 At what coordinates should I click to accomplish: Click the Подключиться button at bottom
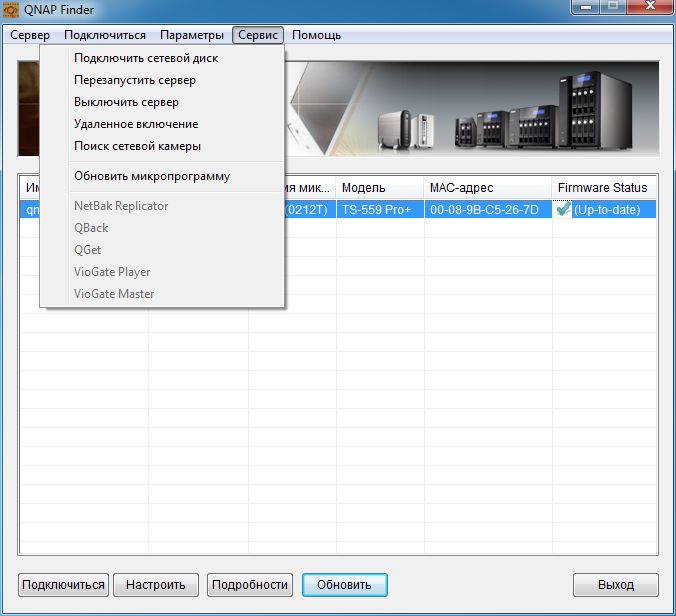click(x=63, y=585)
